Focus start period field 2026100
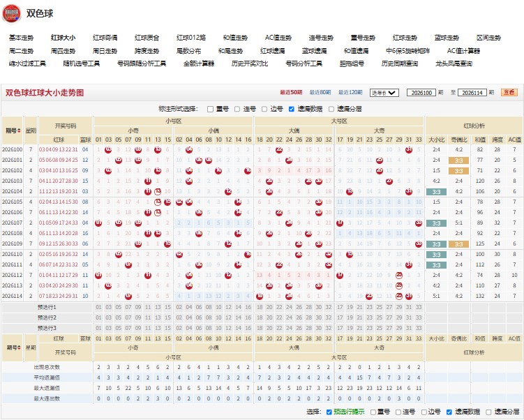The height and width of the screenshot is (420, 524). (x=421, y=93)
